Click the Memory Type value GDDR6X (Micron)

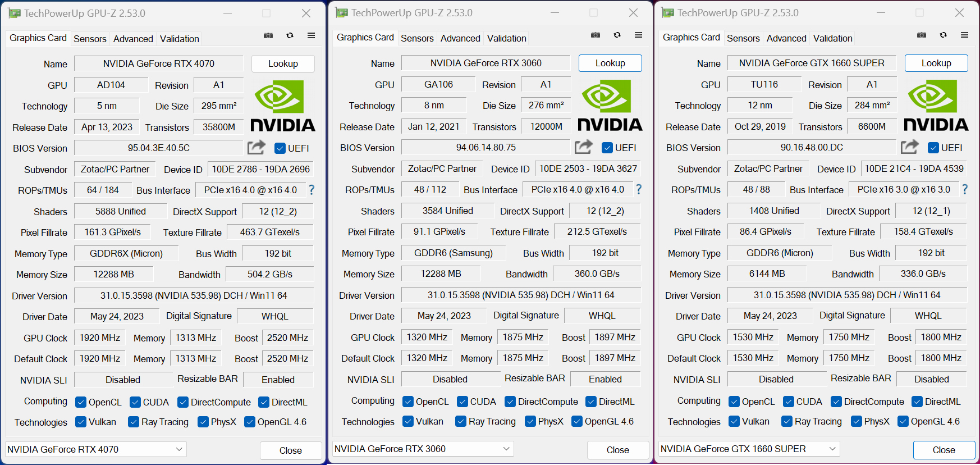[126, 253]
